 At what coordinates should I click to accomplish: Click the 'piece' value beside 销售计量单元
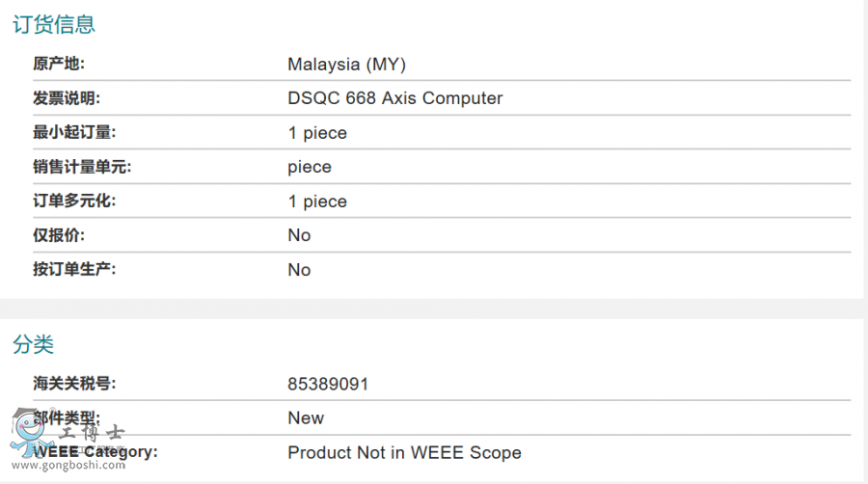click(310, 167)
